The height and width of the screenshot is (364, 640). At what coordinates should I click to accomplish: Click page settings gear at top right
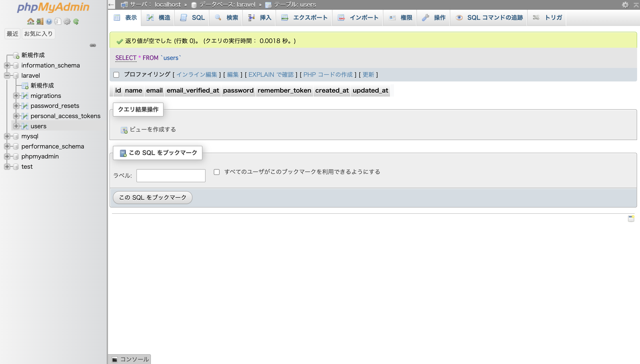tap(625, 5)
